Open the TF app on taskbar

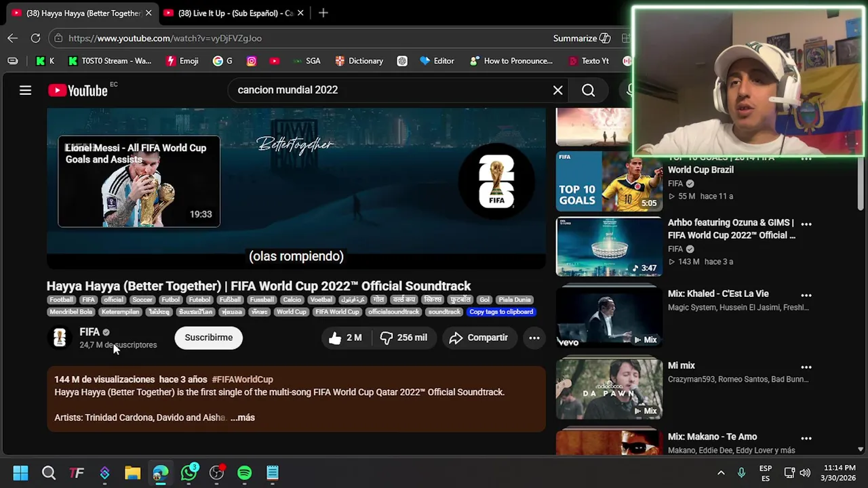77,472
